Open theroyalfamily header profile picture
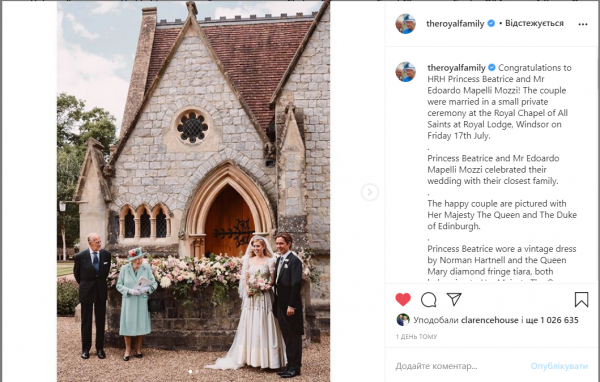The height and width of the screenshot is (382, 600). point(406,24)
